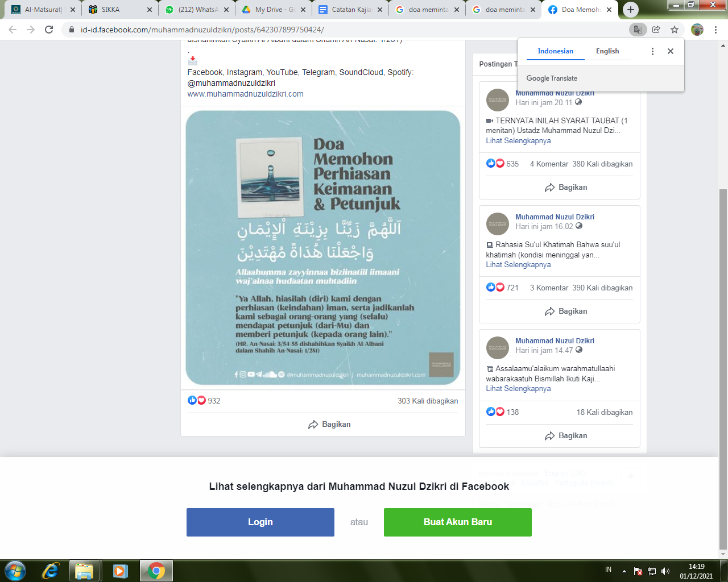Show hidden system tray icons
728x582 pixels.
(624, 571)
